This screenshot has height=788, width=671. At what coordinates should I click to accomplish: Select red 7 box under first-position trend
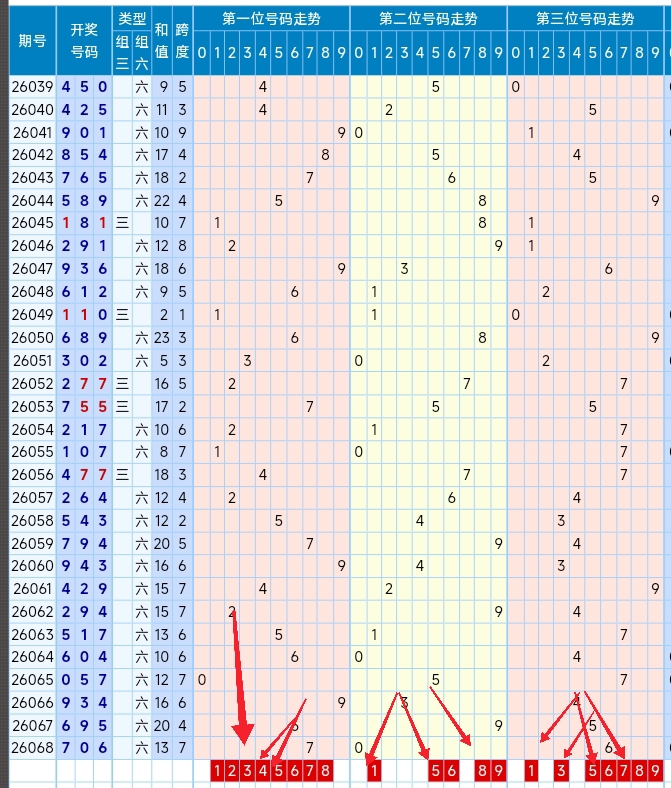click(310, 770)
